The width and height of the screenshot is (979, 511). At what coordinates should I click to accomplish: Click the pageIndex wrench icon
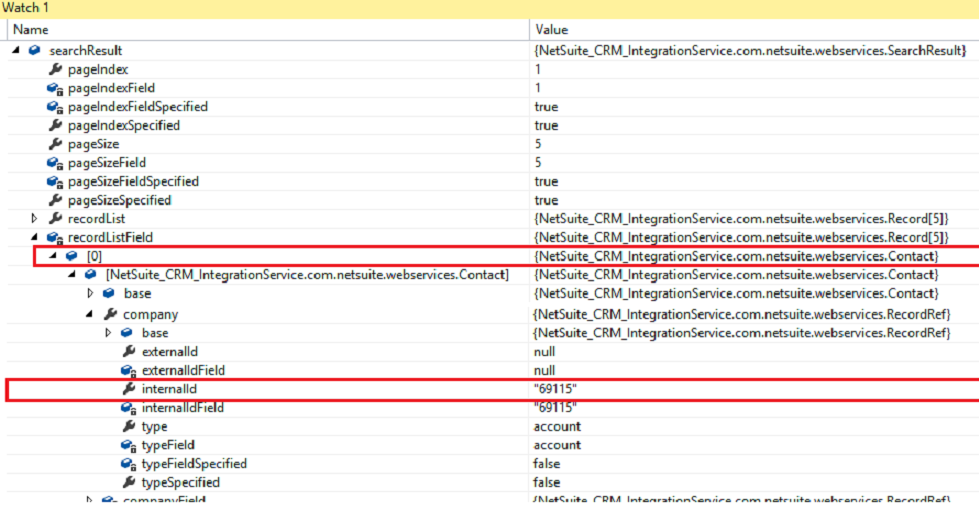[55, 69]
